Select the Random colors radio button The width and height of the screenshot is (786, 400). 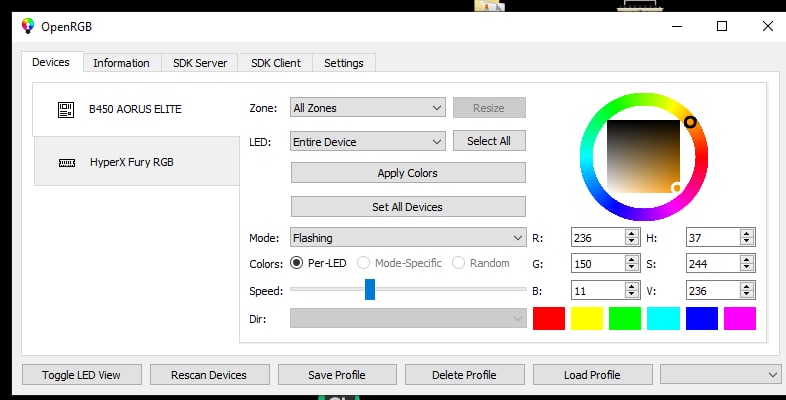[x=458, y=263]
